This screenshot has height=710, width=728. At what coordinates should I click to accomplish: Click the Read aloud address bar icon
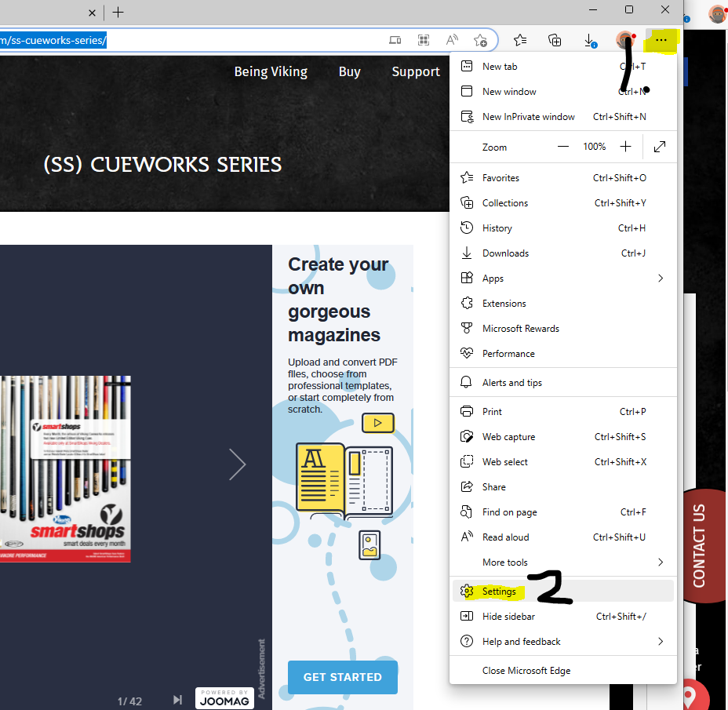click(452, 40)
